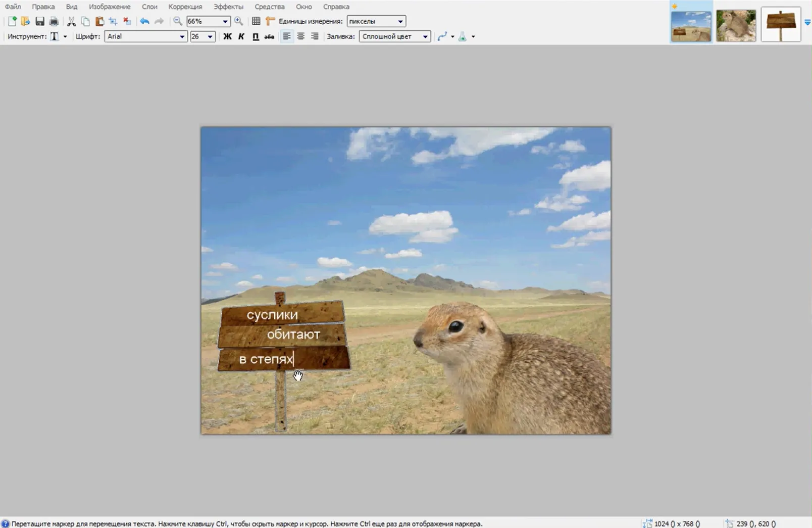
Task: Click the Crop to selection icon
Action: [x=113, y=21]
